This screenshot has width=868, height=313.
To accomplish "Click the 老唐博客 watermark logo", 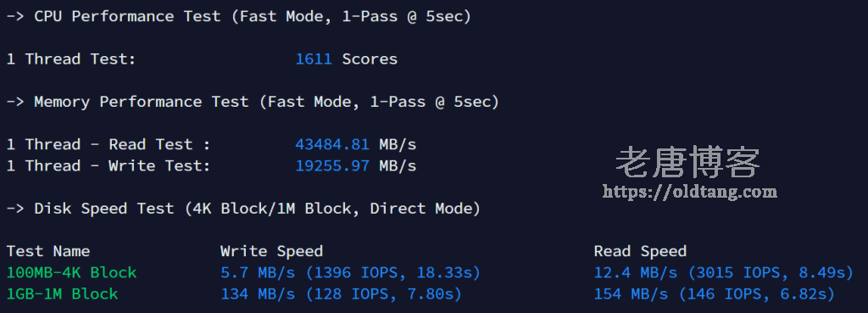I will (688, 162).
